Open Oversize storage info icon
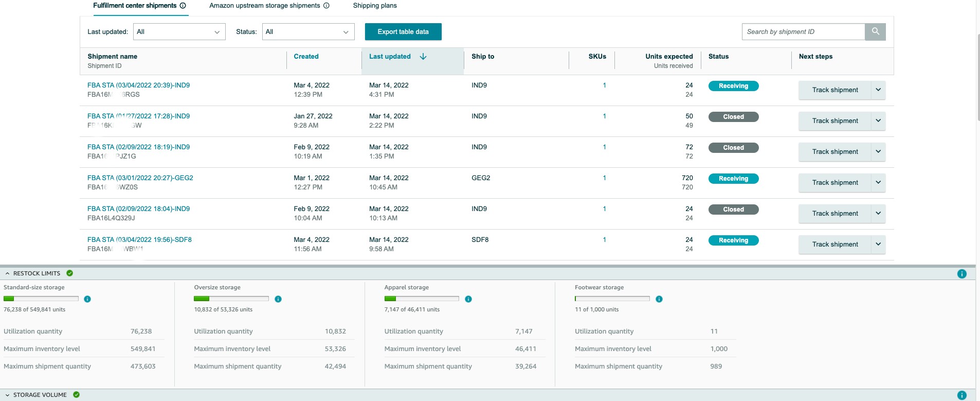This screenshot has width=980, height=401. coord(278,299)
